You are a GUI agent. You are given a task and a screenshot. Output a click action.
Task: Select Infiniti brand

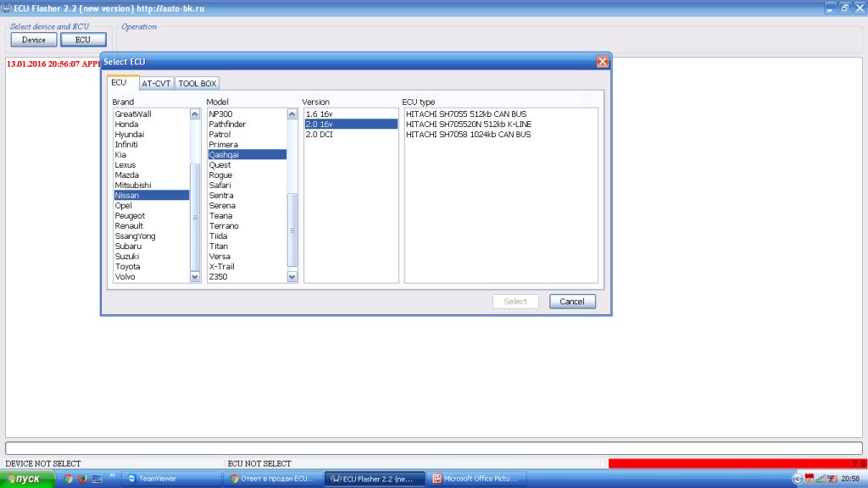tap(151, 144)
